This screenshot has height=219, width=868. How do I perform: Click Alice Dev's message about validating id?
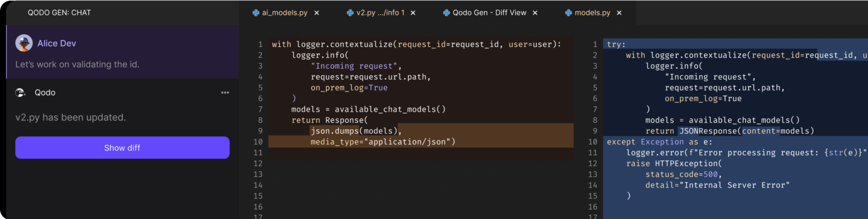[77, 64]
